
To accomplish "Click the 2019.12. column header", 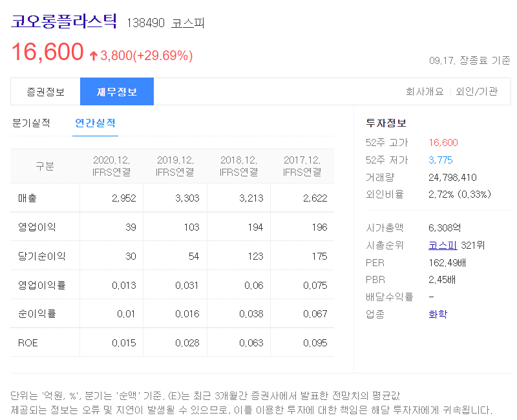I will 175,166.
